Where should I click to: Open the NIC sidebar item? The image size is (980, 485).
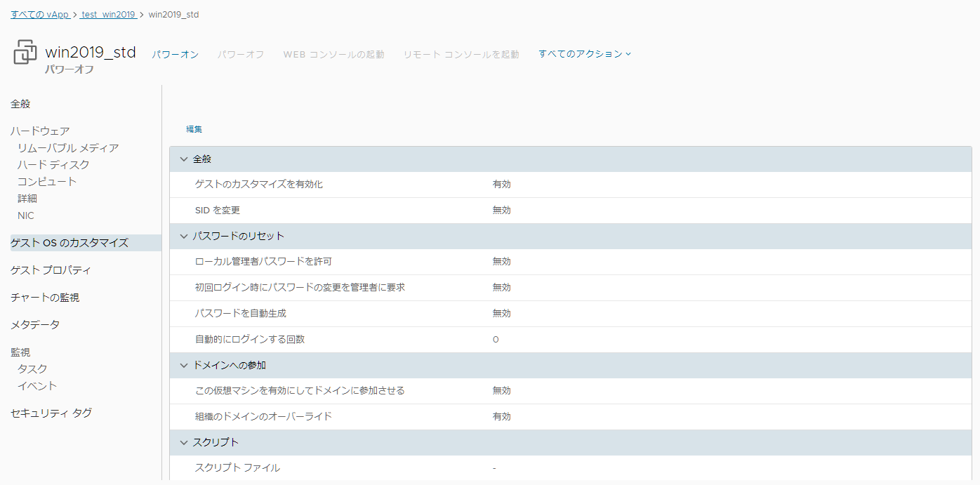(x=26, y=215)
